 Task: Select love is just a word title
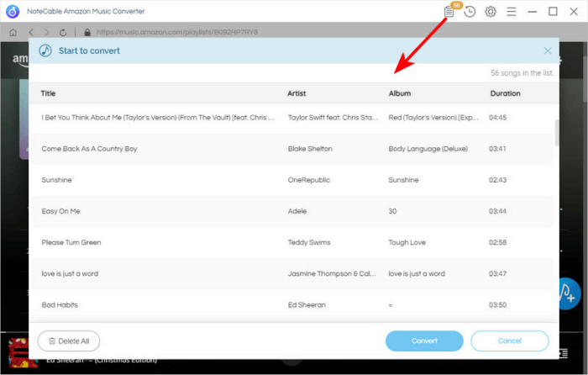tap(70, 273)
